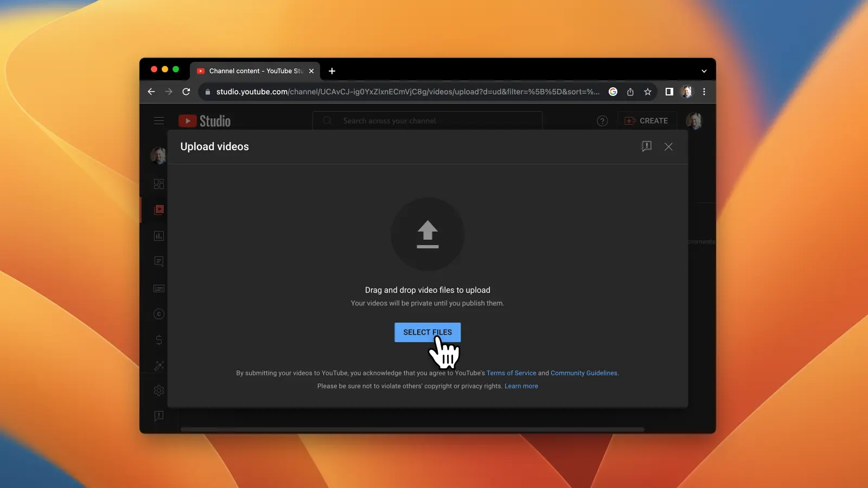Viewport: 868px width, 488px height.
Task: Open the Earn dollar sidebar icon
Action: point(159,340)
